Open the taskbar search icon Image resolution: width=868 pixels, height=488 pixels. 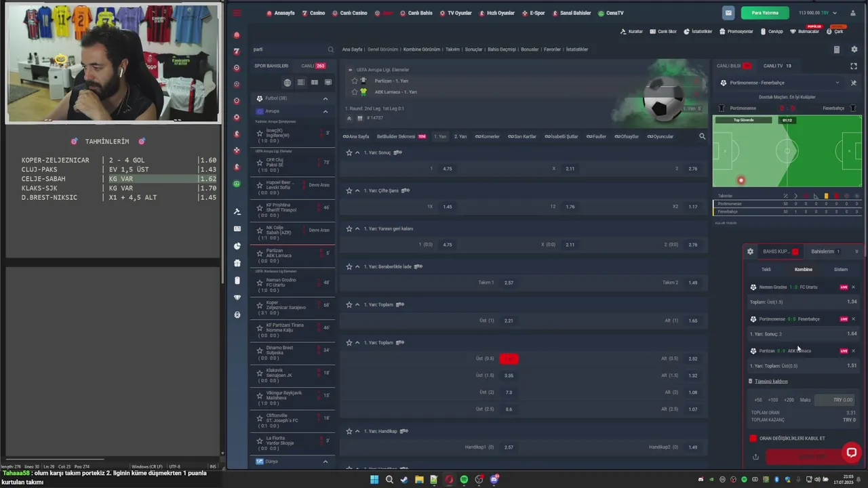389,480
